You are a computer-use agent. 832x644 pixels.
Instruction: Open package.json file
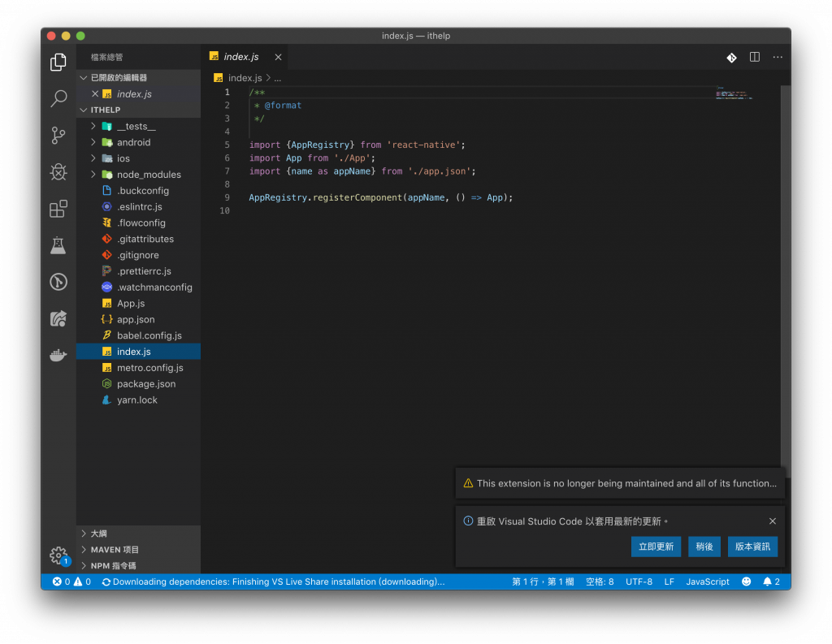point(138,383)
